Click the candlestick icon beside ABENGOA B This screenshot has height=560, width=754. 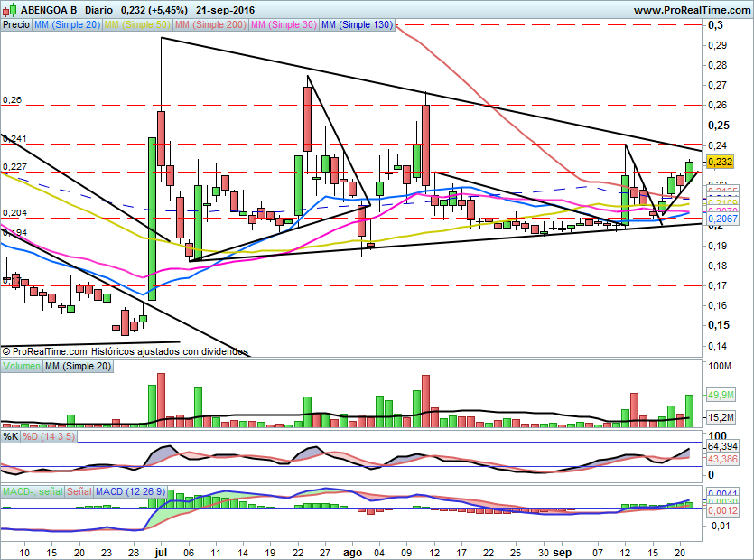point(7,10)
